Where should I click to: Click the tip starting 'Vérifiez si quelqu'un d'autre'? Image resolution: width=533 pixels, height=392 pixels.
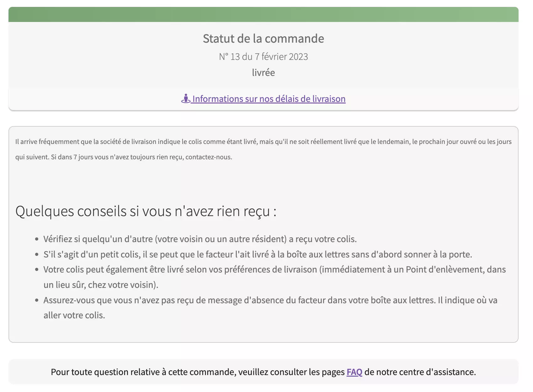point(200,239)
